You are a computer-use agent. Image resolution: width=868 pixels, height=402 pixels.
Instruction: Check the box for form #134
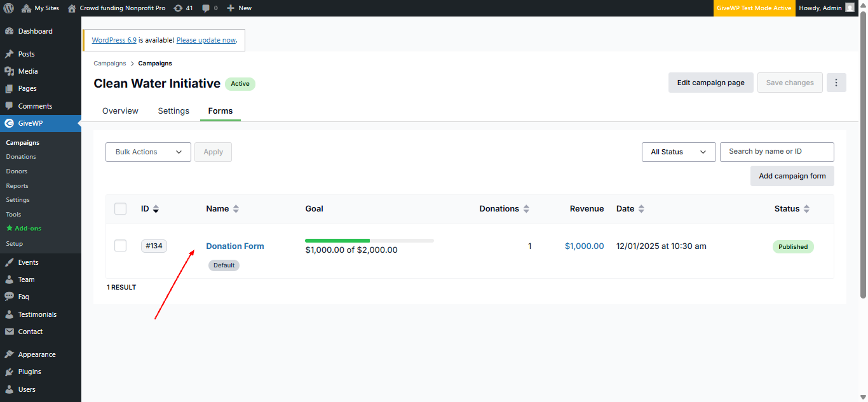121,246
